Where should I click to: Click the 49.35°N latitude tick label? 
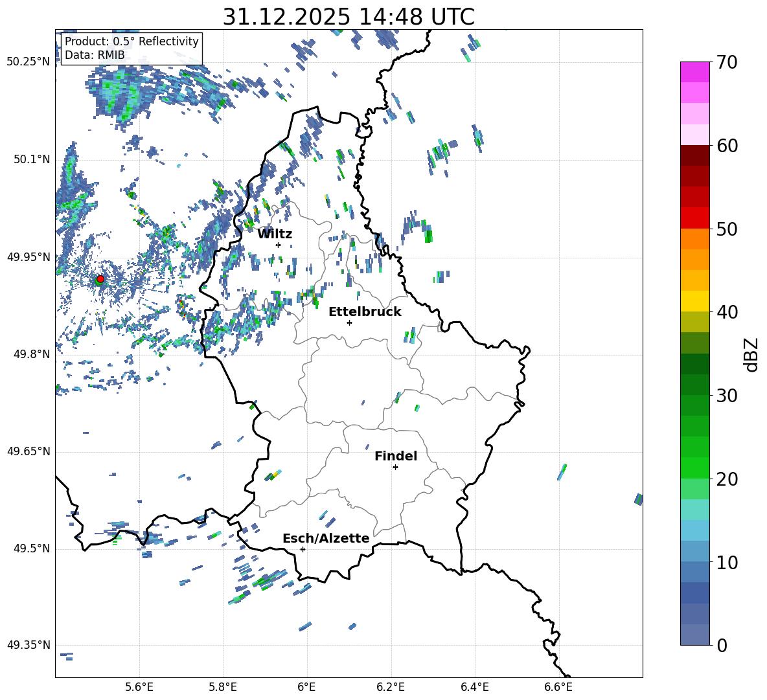click(x=28, y=645)
